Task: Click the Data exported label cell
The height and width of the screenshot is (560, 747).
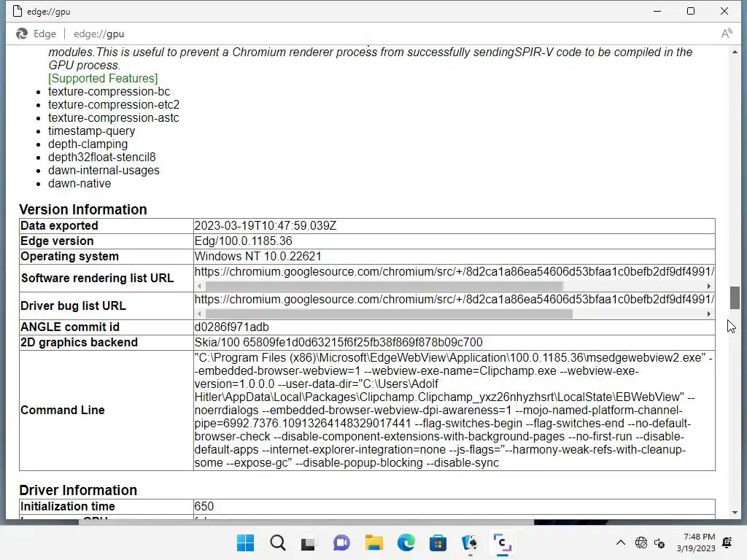Action: click(x=107, y=226)
